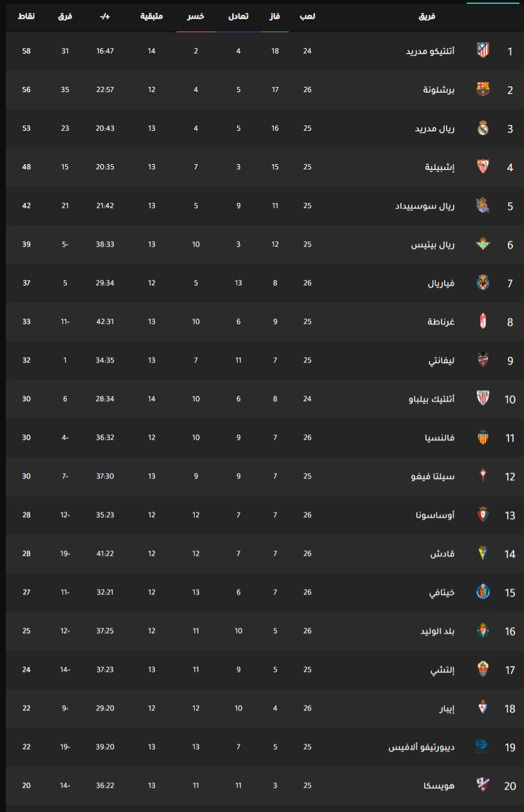Click the متبقية remaining column header
This screenshot has width=524, height=812.
click(152, 16)
